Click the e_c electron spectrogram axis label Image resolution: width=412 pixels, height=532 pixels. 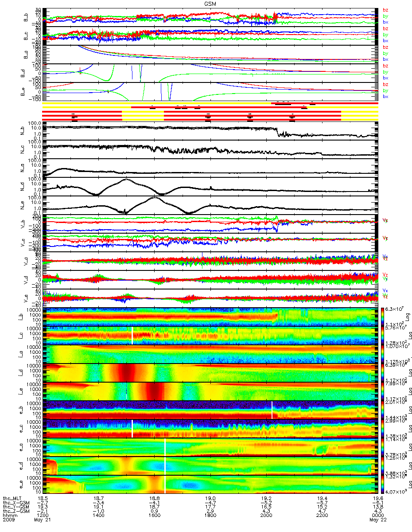pos(21,428)
